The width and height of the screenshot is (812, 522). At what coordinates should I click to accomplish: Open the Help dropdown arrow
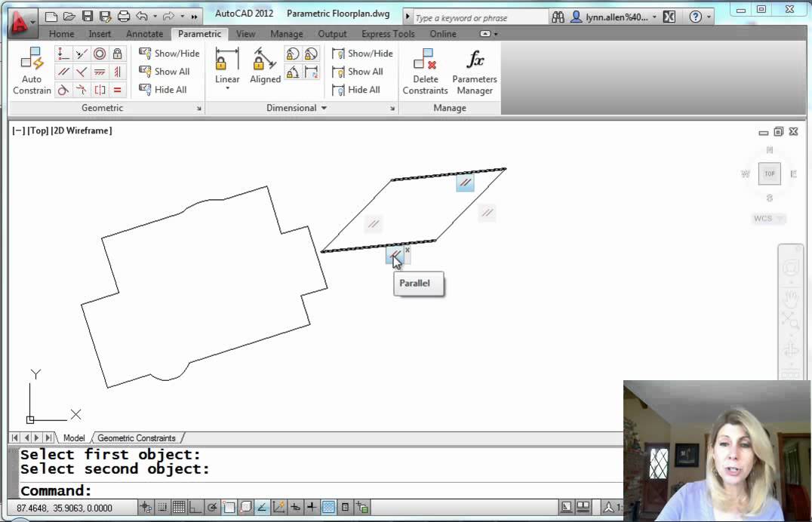tap(709, 17)
